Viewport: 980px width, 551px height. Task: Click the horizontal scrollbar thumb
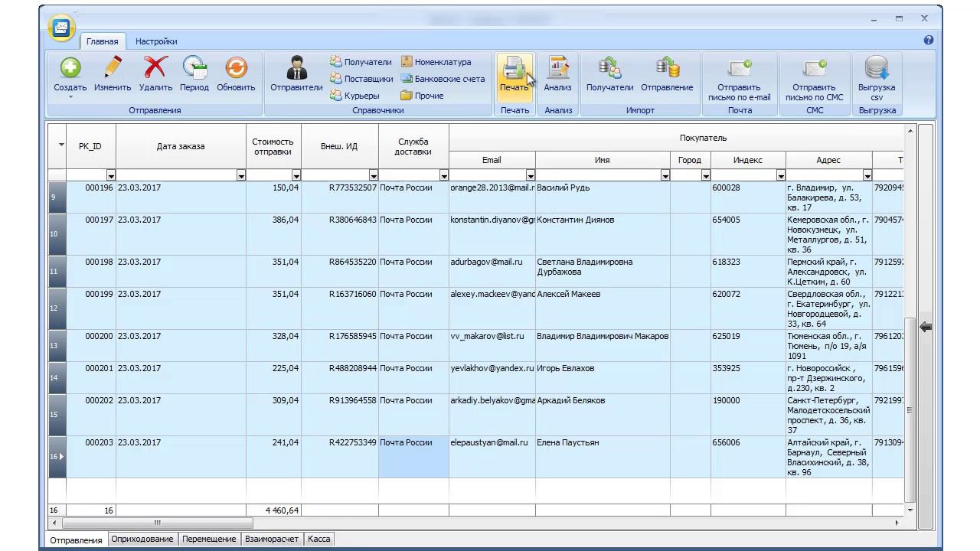[157, 523]
